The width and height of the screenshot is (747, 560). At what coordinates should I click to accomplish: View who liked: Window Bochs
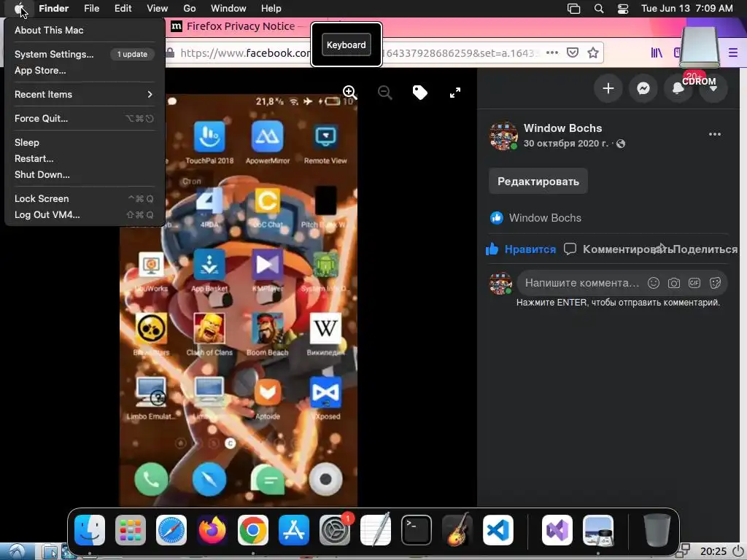click(x=545, y=218)
